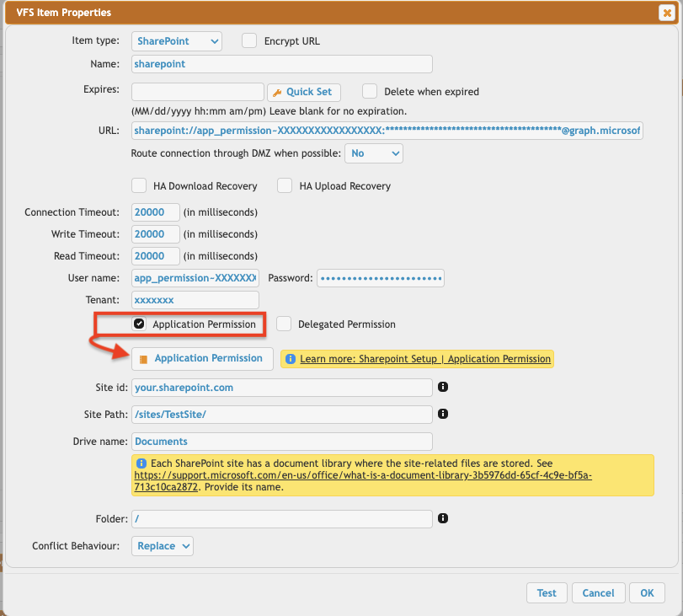
Task: Click the Quick Set button
Action: point(304,92)
